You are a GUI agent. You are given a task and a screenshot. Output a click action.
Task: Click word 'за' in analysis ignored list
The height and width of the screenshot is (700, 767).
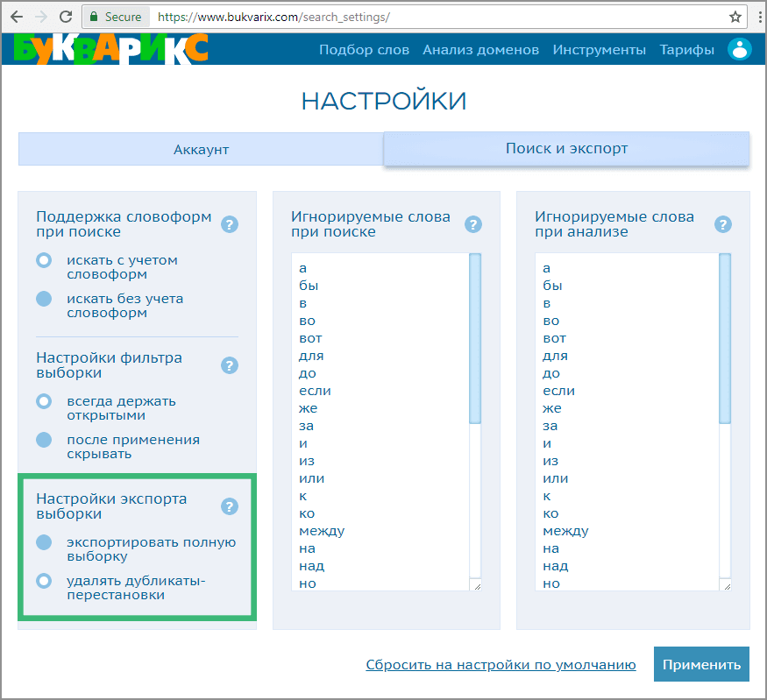pos(550,426)
